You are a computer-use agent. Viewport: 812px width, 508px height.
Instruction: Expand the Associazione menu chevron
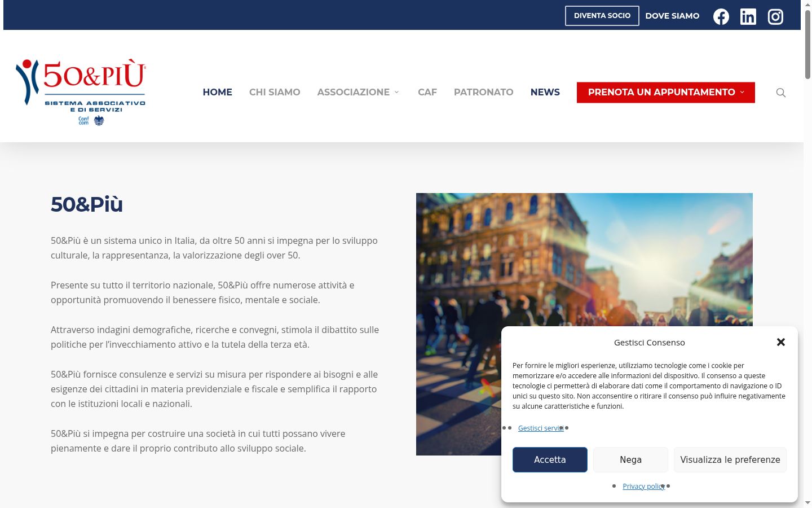pos(396,92)
